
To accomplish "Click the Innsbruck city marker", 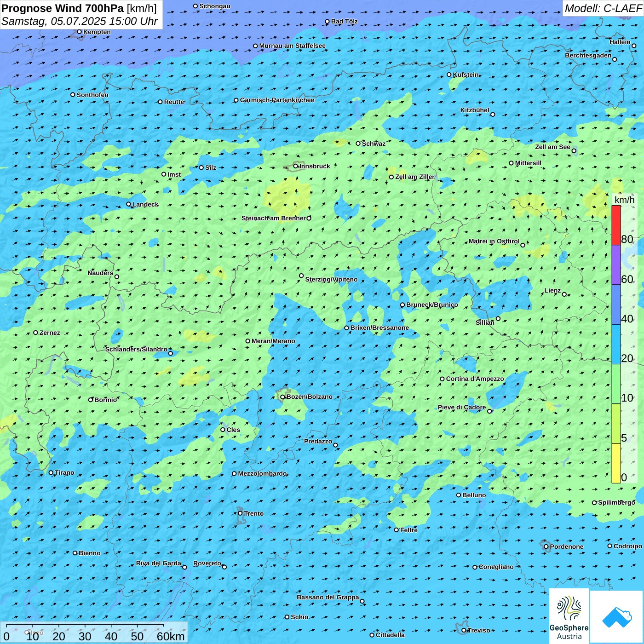I will pyautogui.click(x=296, y=166).
